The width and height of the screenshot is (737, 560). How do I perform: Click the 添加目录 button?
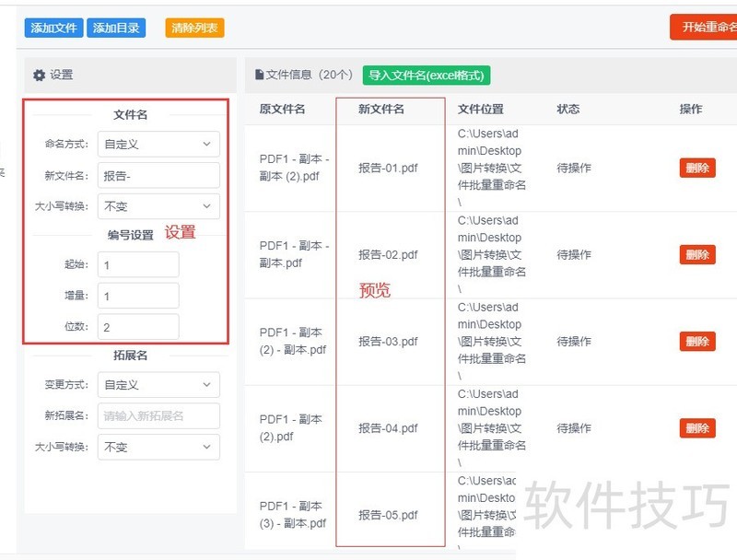[115, 28]
